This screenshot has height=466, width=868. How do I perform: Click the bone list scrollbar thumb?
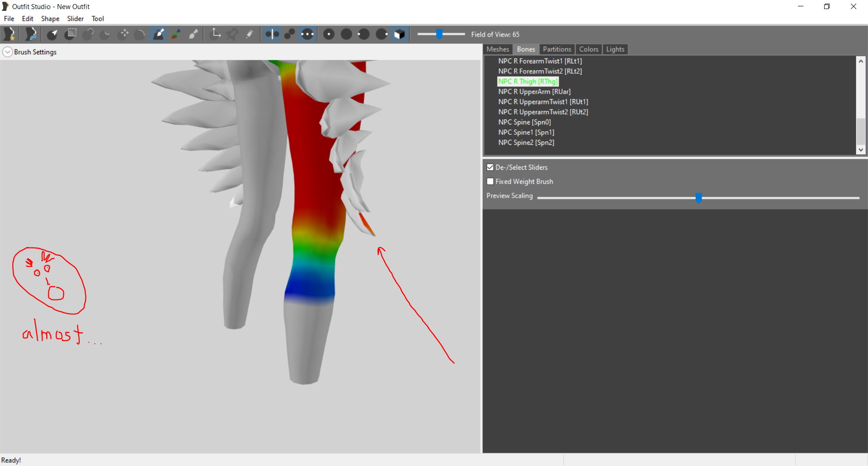pos(861,131)
